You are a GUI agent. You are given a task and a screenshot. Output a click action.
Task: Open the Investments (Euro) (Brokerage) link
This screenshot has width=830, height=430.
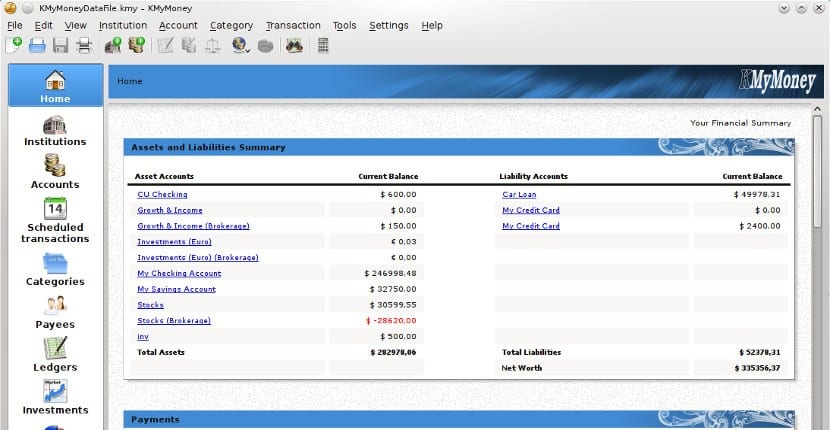tap(197, 258)
